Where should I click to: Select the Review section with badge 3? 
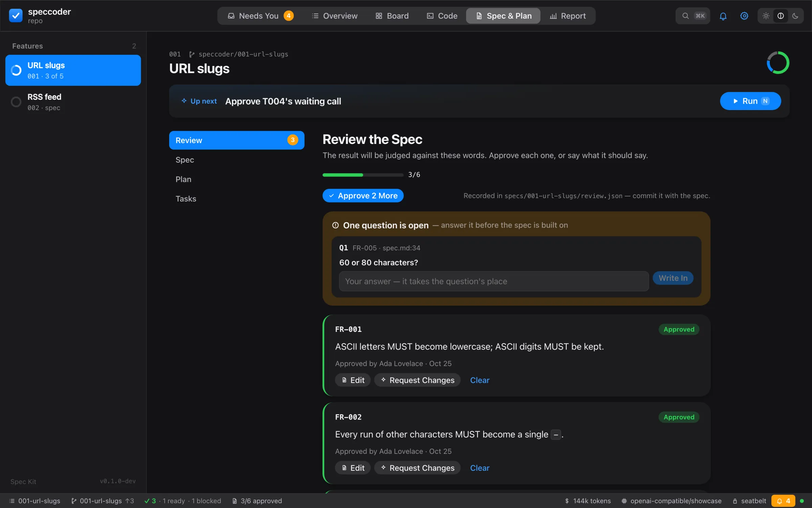(236, 140)
